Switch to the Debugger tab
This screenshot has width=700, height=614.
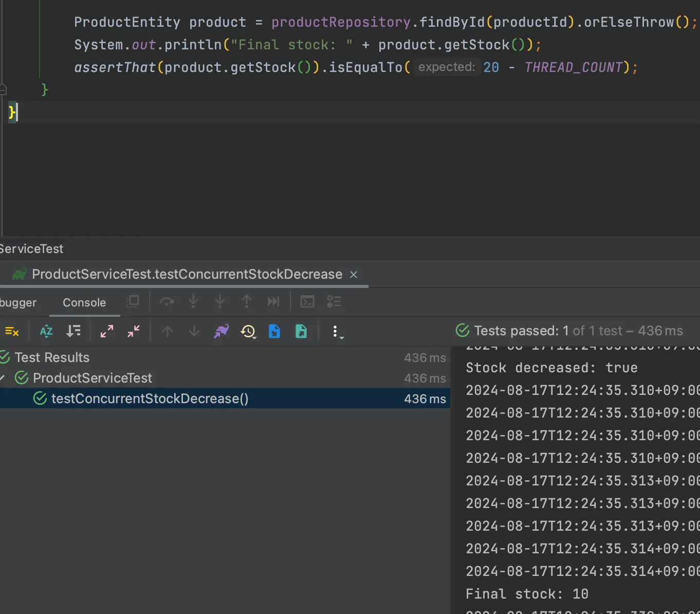coord(18,303)
